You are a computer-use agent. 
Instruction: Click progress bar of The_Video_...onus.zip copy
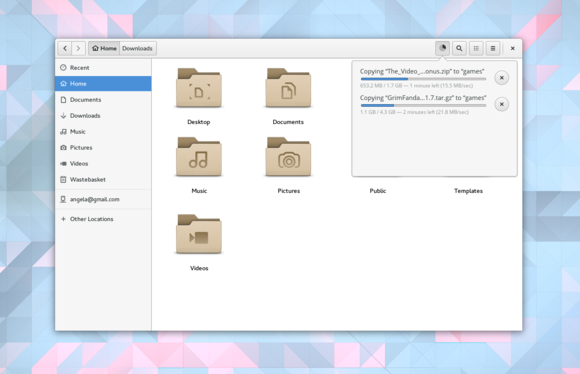(x=423, y=79)
